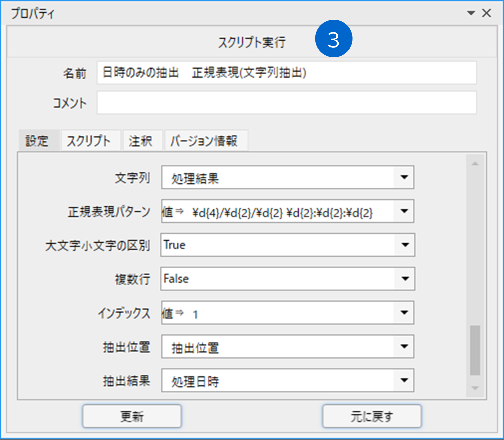Expand the 抽出結果 処理日時 dropdown
Screen dimensions: 504x440
[404, 380]
